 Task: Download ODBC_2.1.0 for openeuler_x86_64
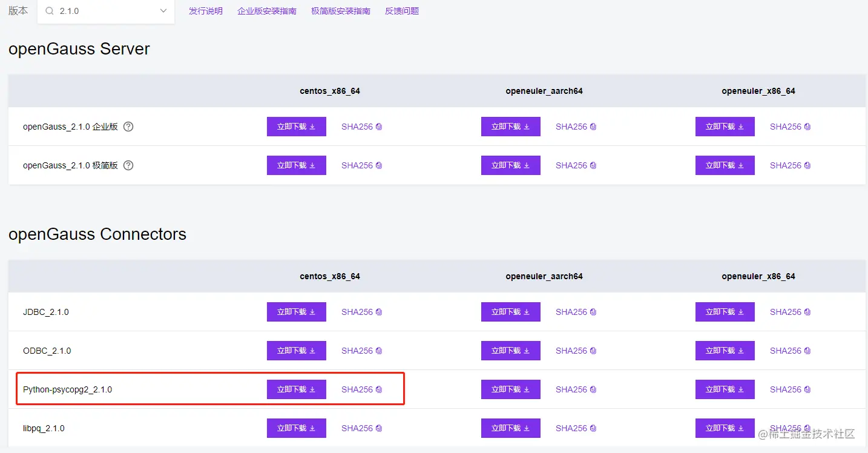coord(725,351)
